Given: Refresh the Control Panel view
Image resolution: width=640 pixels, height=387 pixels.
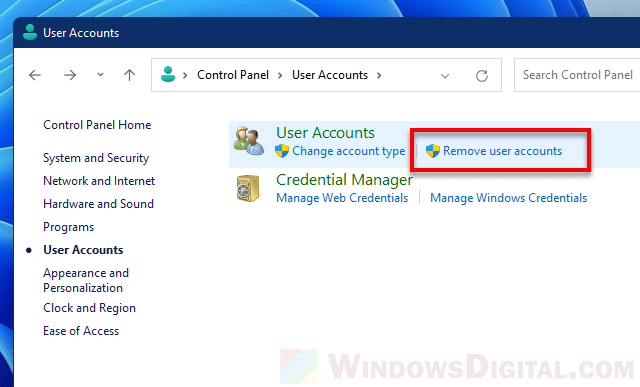Looking at the screenshot, I should 482,76.
